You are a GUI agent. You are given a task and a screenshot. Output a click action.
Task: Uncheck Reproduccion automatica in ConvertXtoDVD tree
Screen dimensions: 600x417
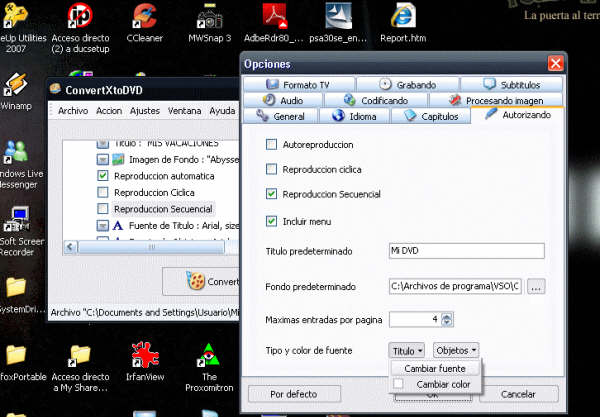(x=103, y=176)
